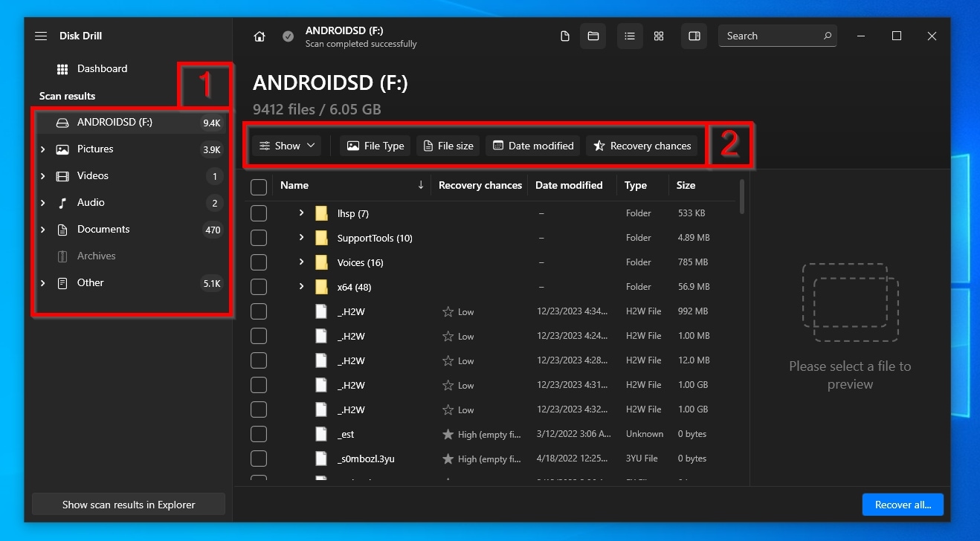Click the ANDROIDSD drive icon
Viewport: 980px width, 541px height.
pyautogui.click(x=62, y=123)
